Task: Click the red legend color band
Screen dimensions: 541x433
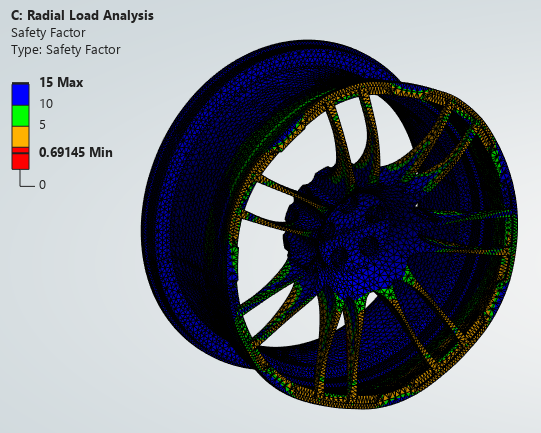Action: [x=20, y=159]
